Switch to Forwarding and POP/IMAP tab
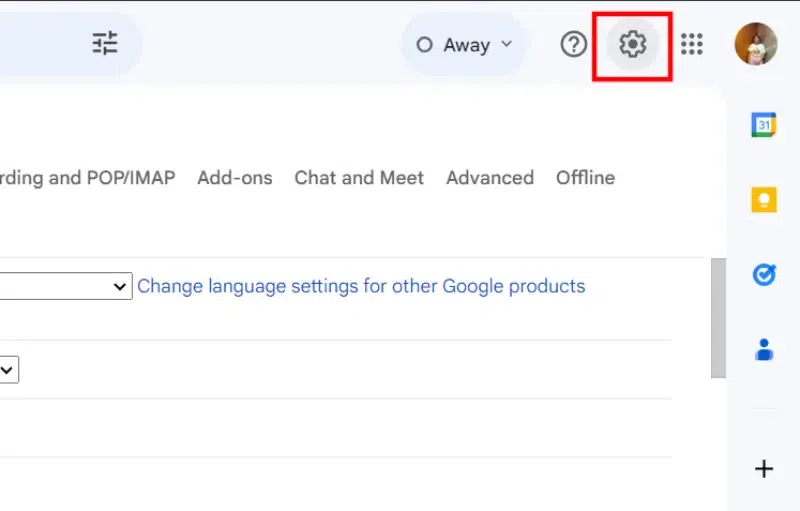This screenshot has width=800, height=511. 87,178
